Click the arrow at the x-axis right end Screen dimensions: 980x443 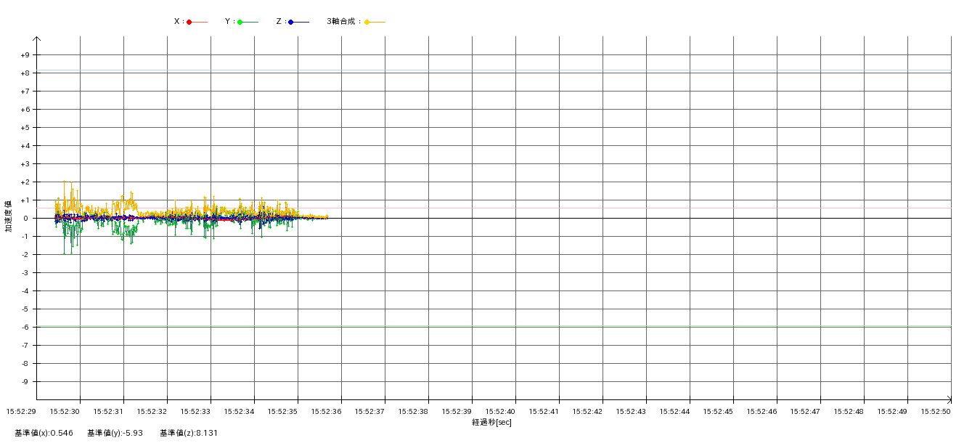[x=948, y=399]
